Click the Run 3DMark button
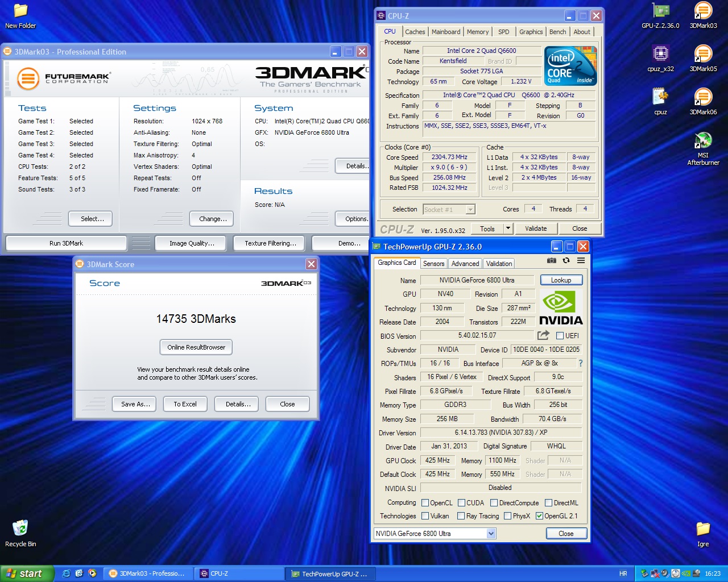 click(66, 243)
